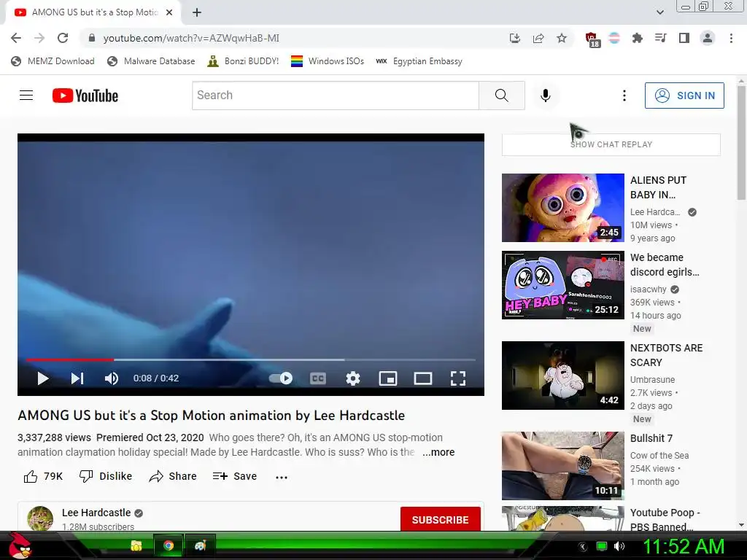This screenshot has width=747, height=560.
Task: Click SIGN IN button
Action: (684, 96)
